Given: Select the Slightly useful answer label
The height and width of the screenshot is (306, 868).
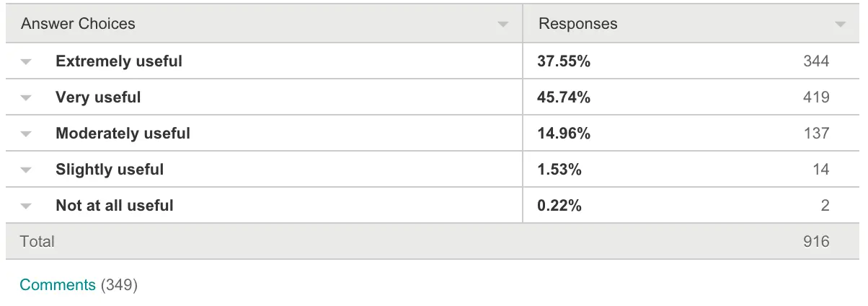Looking at the screenshot, I should [110, 170].
